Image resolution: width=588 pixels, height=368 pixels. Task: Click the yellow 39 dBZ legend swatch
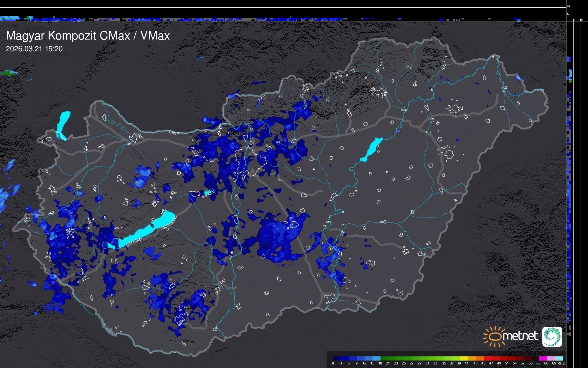pos(463,358)
